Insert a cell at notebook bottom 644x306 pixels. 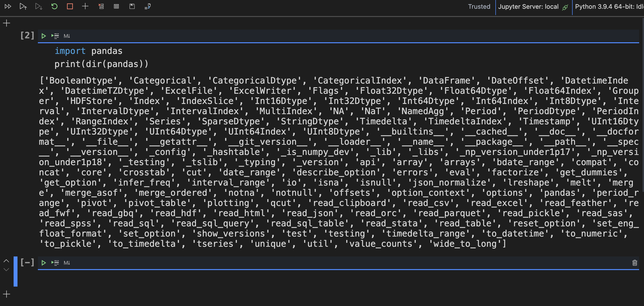(7, 294)
